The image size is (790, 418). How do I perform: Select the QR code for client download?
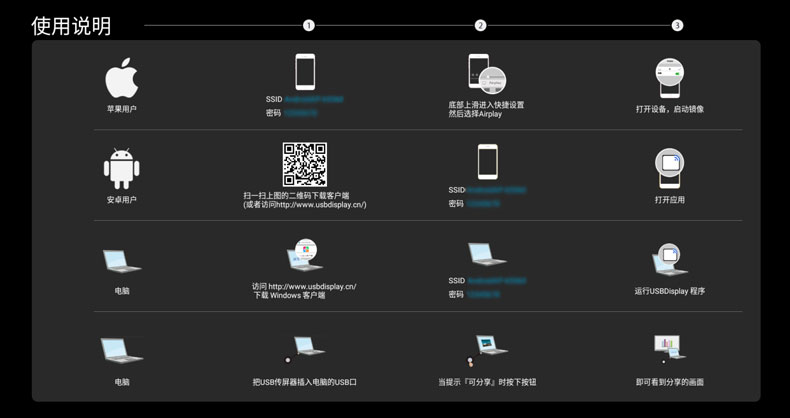point(304,164)
